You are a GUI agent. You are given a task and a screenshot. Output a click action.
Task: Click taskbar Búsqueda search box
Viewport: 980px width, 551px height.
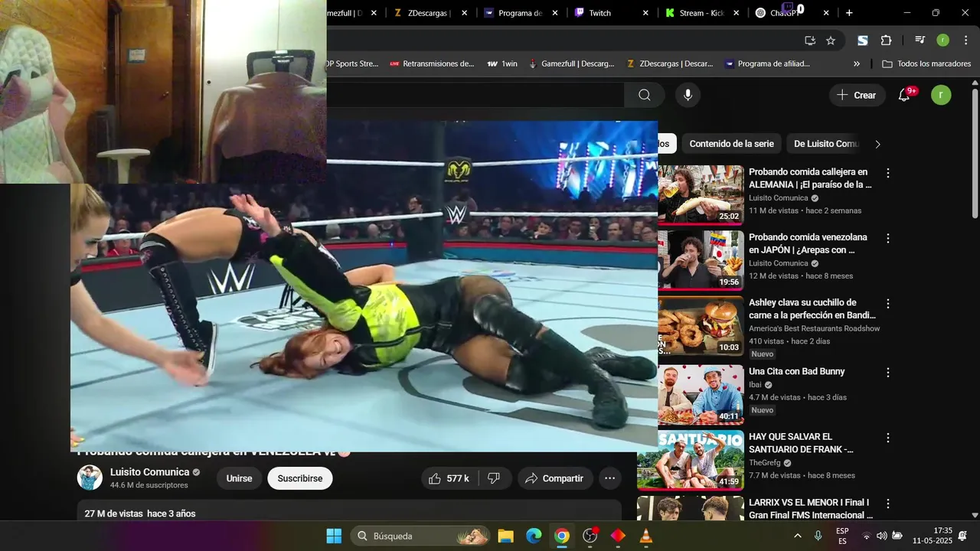[x=421, y=536]
